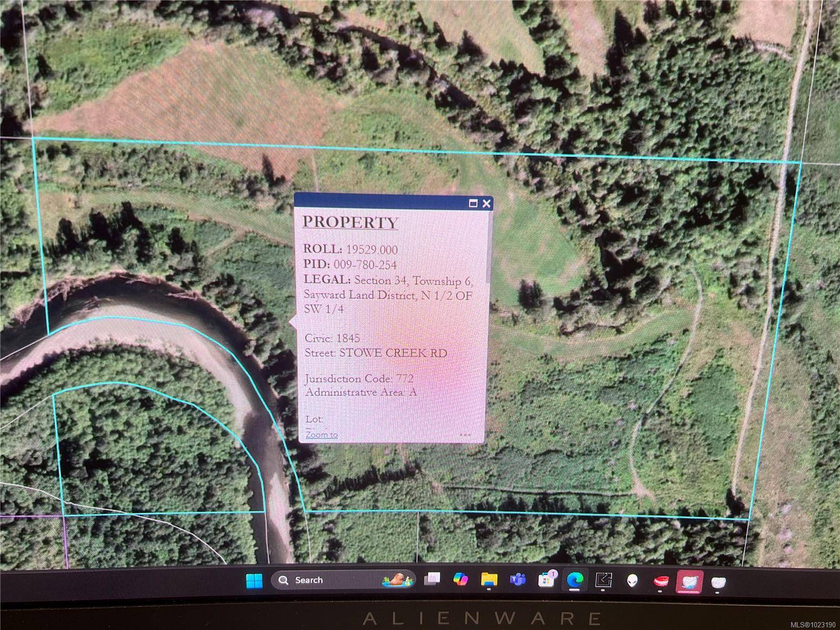Open Task View from the taskbar
840x630 pixels.
click(433, 580)
